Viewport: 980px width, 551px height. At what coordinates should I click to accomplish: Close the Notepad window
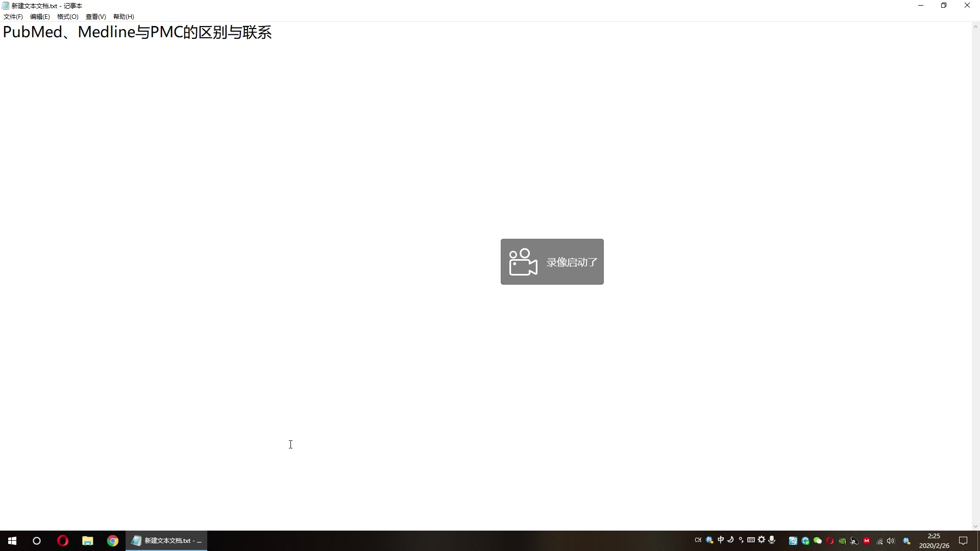(x=967, y=6)
